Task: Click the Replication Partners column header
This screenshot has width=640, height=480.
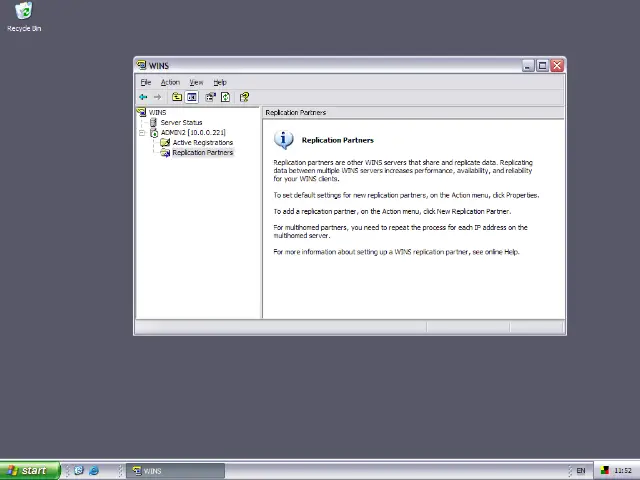Action: tap(413, 112)
